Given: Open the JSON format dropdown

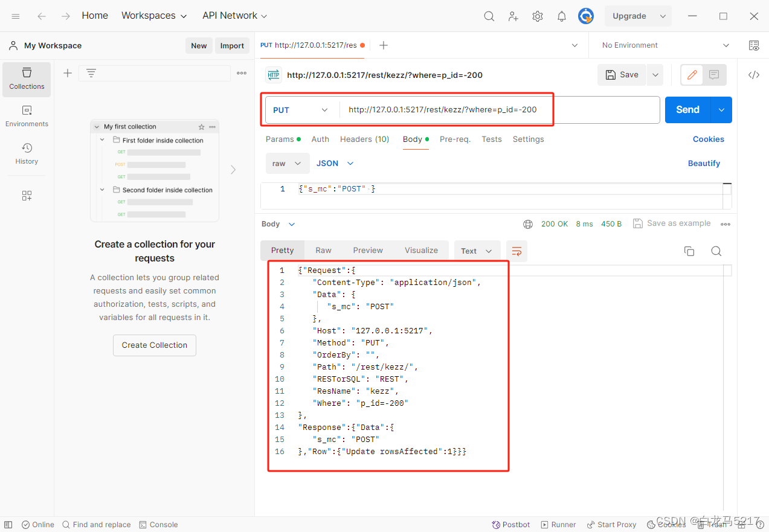Looking at the screenshot, I should [335, 164].
